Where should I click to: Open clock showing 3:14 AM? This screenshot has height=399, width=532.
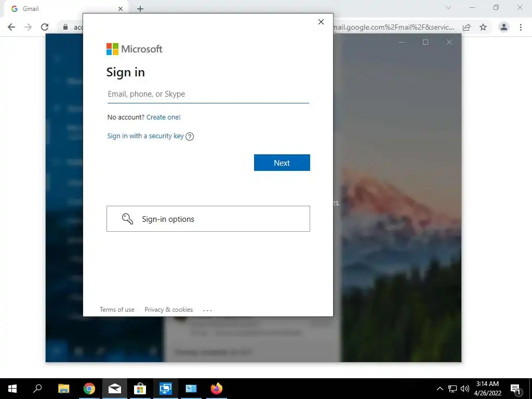[x=487, y=389]
